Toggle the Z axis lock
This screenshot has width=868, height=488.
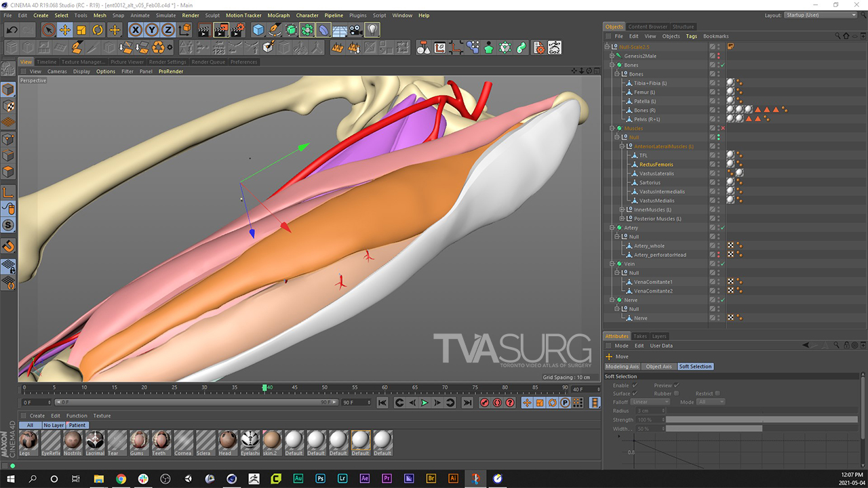pyautogui.click(x=168, y=30)
